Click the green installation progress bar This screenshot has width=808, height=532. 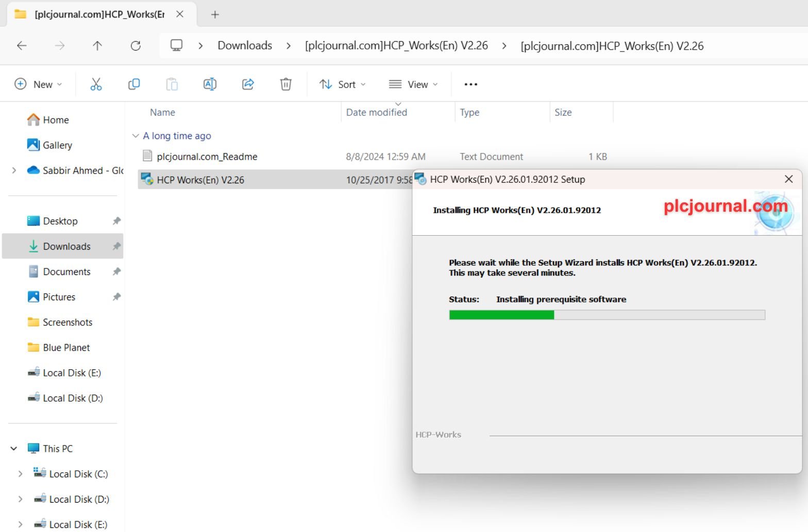501,315
